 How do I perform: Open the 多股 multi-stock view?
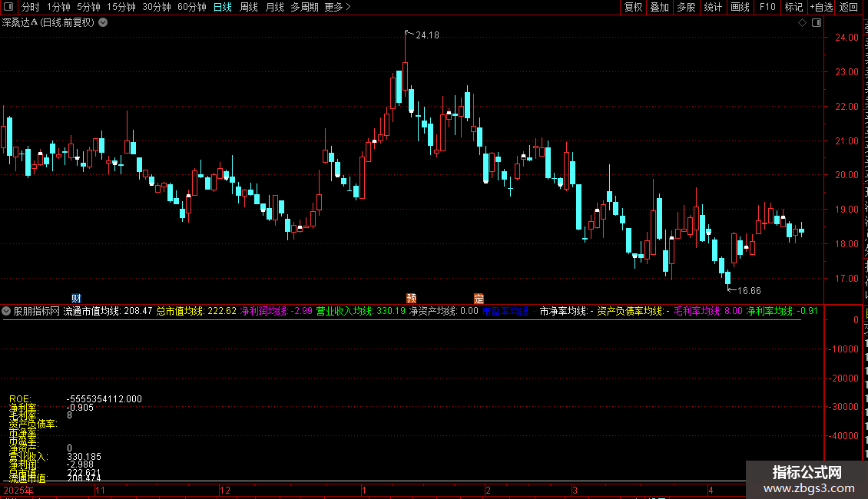click(687, 7)
